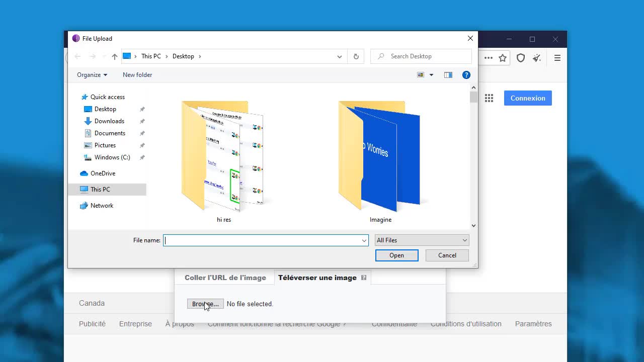The image size is (644, 362).
Task: Open browser page actions ellipsis
Action: point(489,58)
